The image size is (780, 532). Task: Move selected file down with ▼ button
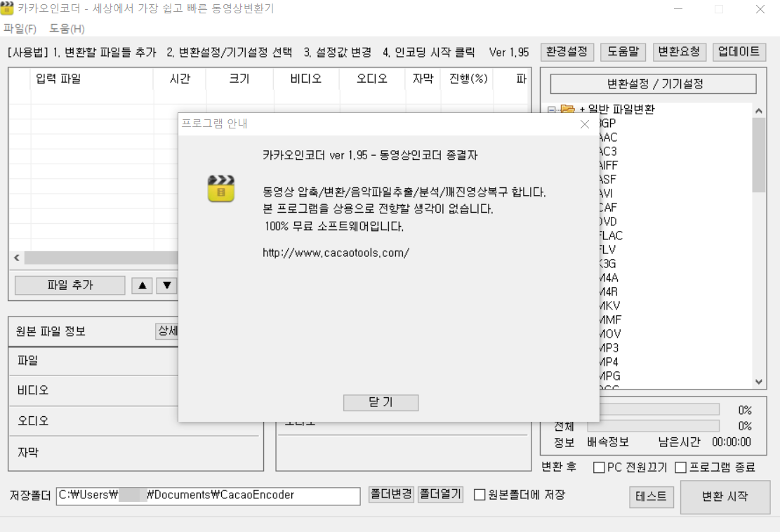[x=167, y=286]
